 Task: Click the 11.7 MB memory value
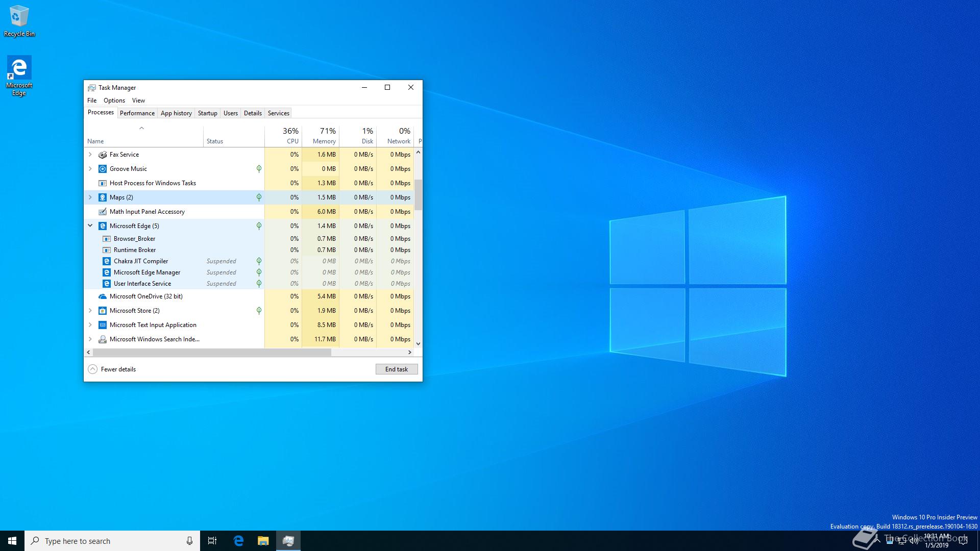(325, 339)
